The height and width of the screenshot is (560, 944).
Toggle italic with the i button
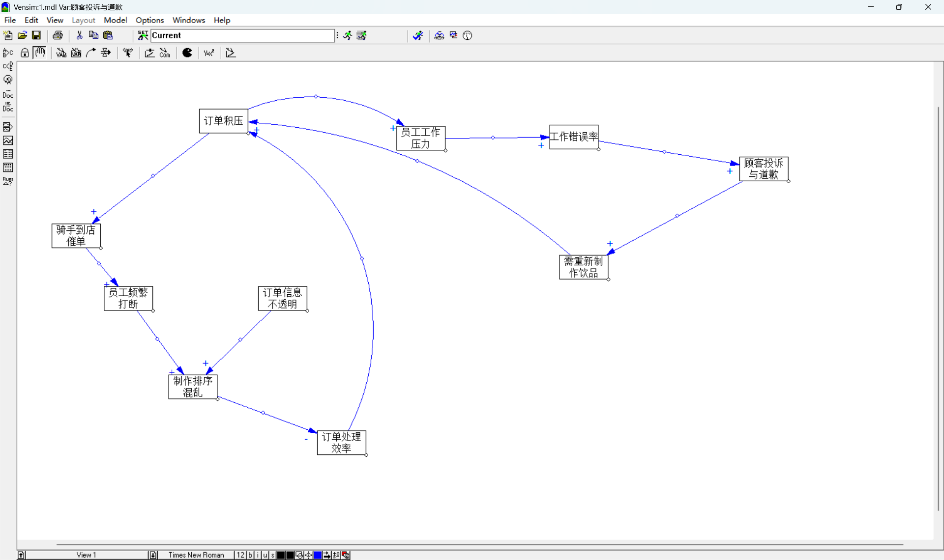(258, 555)
